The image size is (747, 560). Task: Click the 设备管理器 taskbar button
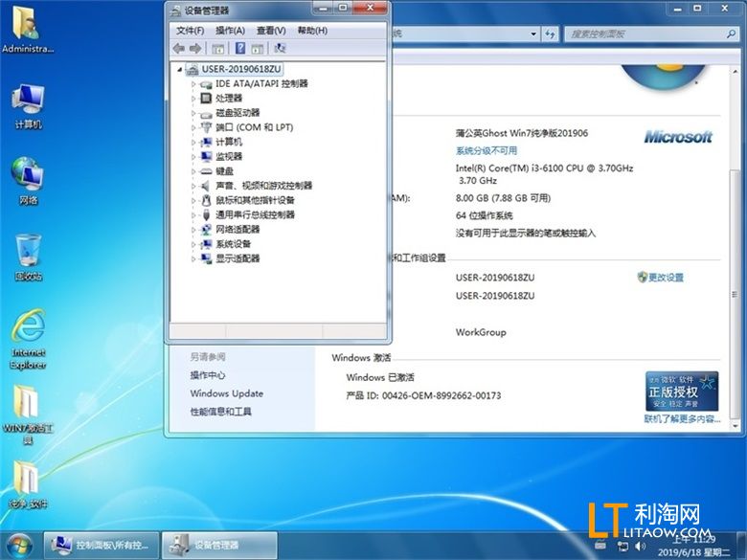[x=219, y=546]
